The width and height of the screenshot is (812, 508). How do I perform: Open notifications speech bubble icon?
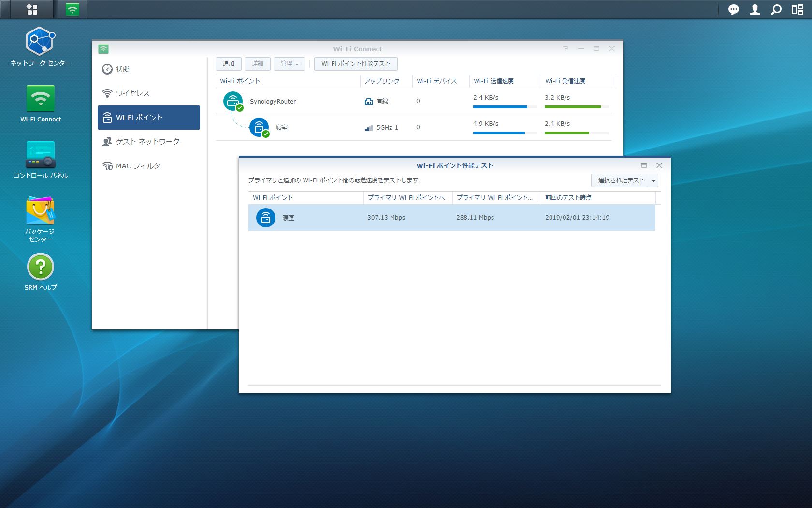(734, 10)
